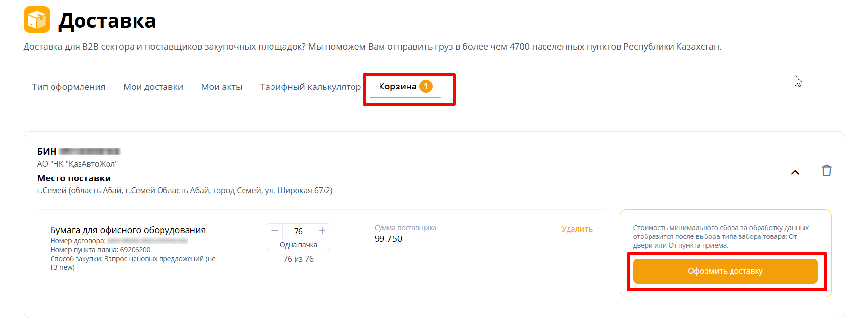Click the АО "НК "ҚазАвтоЖол" company name
868x324 pixels.
point(78,164)
